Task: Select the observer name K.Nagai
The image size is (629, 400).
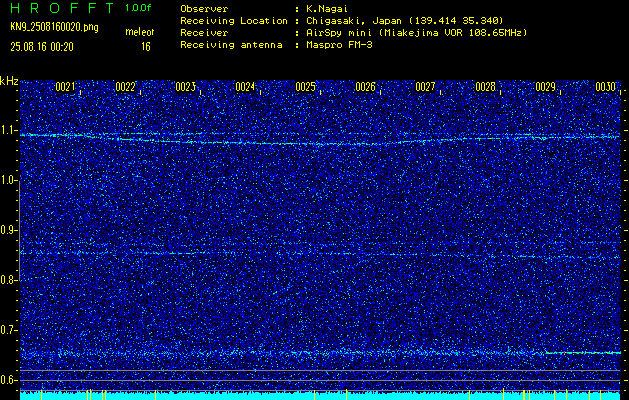Action: (x=327, y=9)
